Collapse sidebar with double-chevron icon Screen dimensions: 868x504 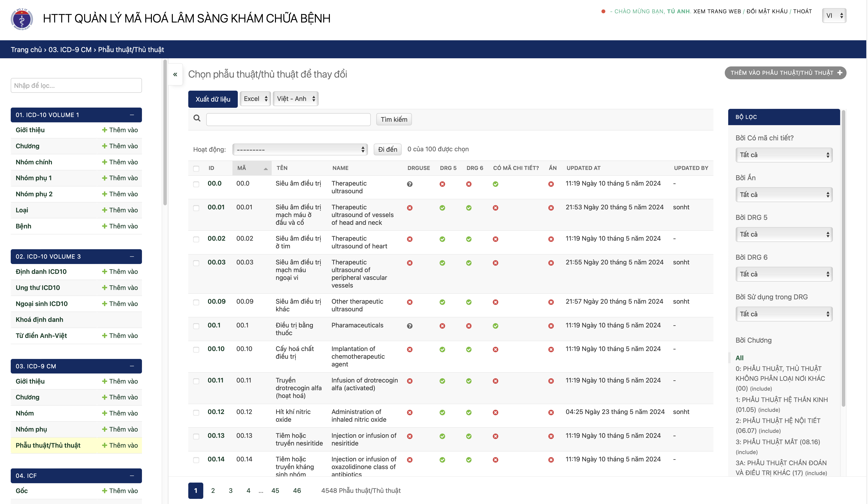pos(175,74)
